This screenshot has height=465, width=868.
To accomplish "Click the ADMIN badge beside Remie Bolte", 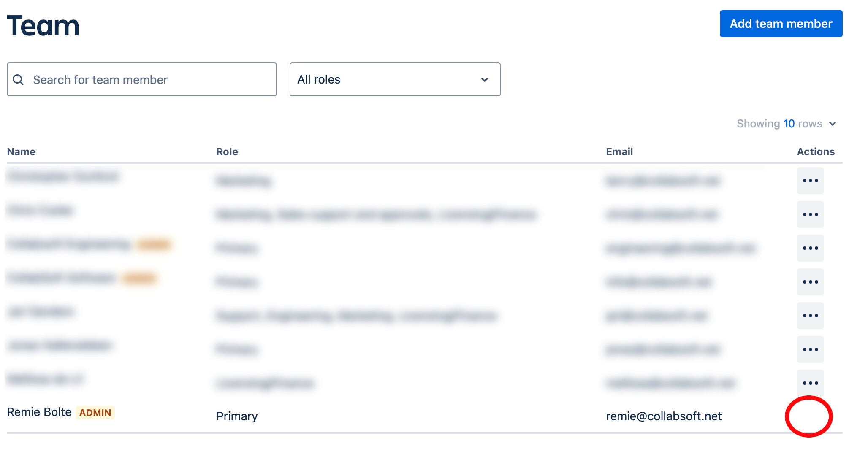I will click(95, 413).
